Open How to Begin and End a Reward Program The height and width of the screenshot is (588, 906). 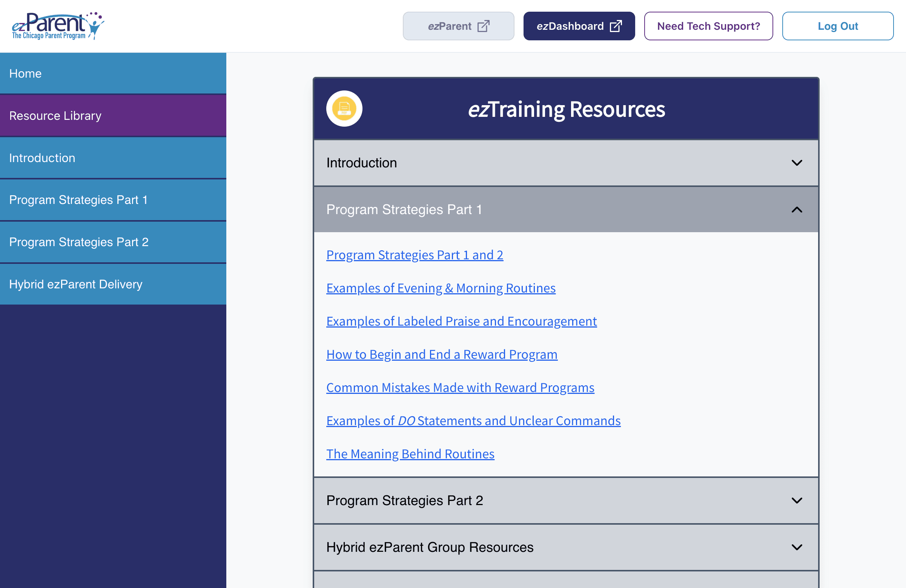442,354
